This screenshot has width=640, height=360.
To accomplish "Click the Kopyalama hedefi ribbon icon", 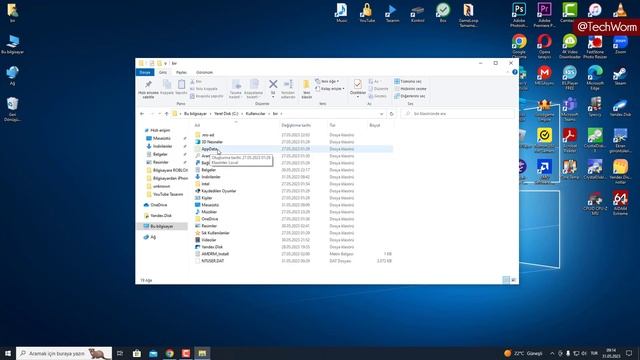I will coord(254,84).
